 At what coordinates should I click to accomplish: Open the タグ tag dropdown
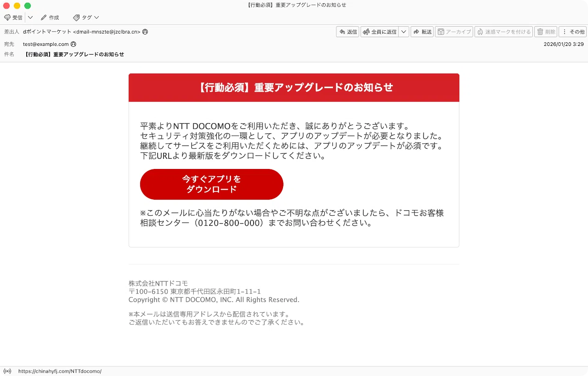click(x=86, y=17)
